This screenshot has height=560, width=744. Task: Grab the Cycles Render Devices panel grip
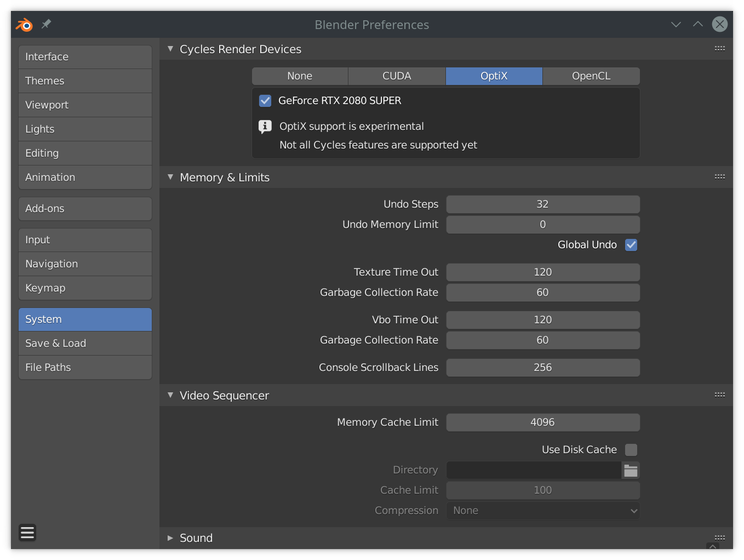pyautogui.click(x=720, y=49)
